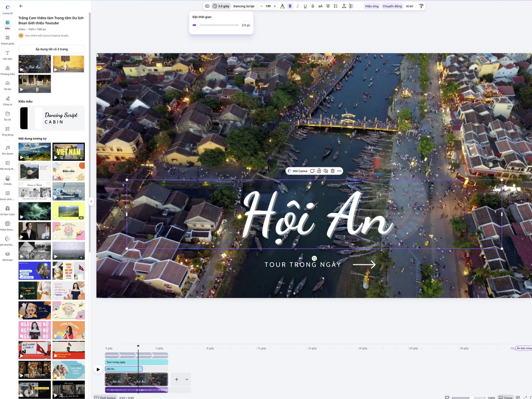Open the transparency checkerboard icon

[351, 6]
